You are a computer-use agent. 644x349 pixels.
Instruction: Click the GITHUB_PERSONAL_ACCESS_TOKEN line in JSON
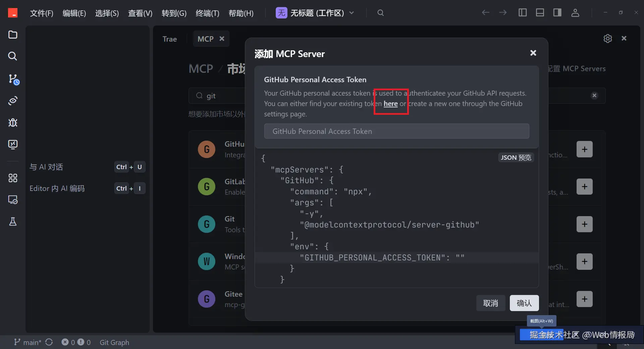[x=382, y=257]
